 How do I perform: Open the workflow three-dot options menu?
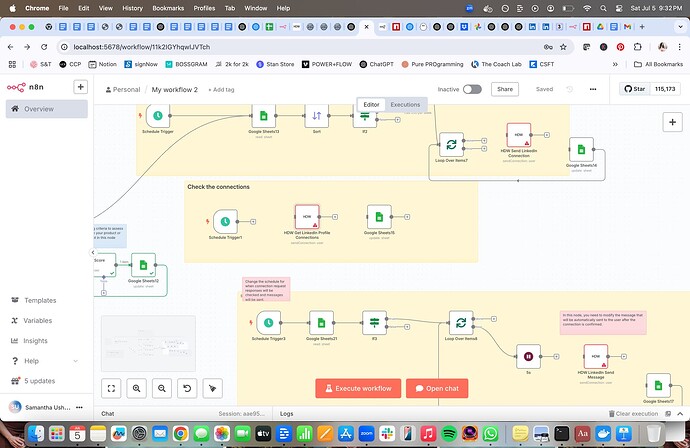593,89
